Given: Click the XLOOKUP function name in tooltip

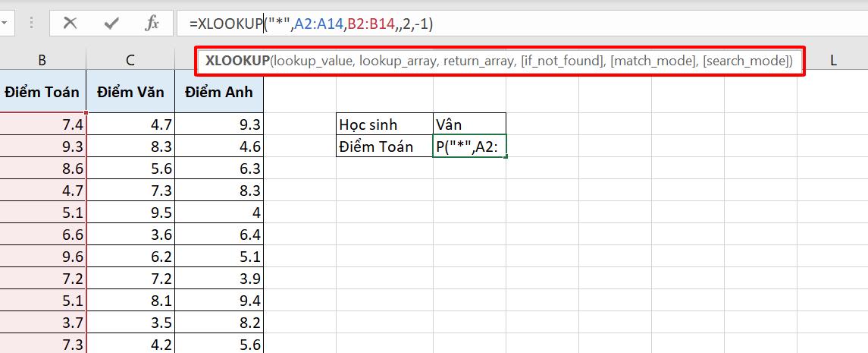Looking at the screenshot, I should point(237,61).
